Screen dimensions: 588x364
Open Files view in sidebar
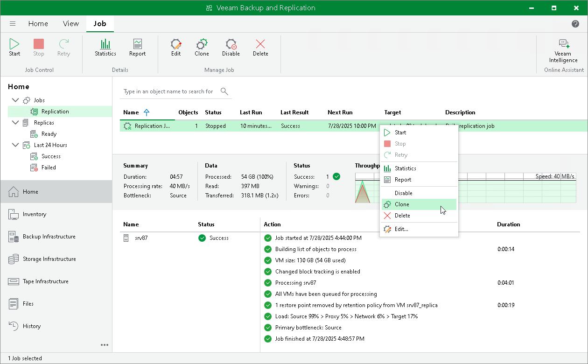pos(56,304)
